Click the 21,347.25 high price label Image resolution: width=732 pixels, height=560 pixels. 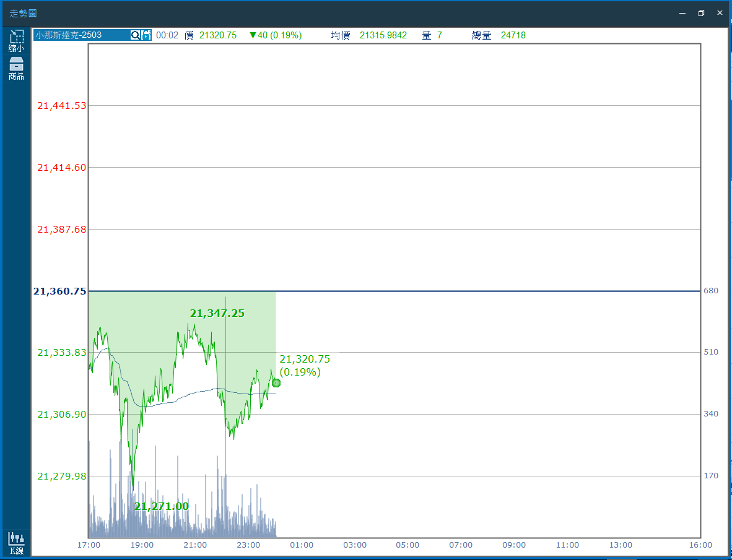point(217,314)
